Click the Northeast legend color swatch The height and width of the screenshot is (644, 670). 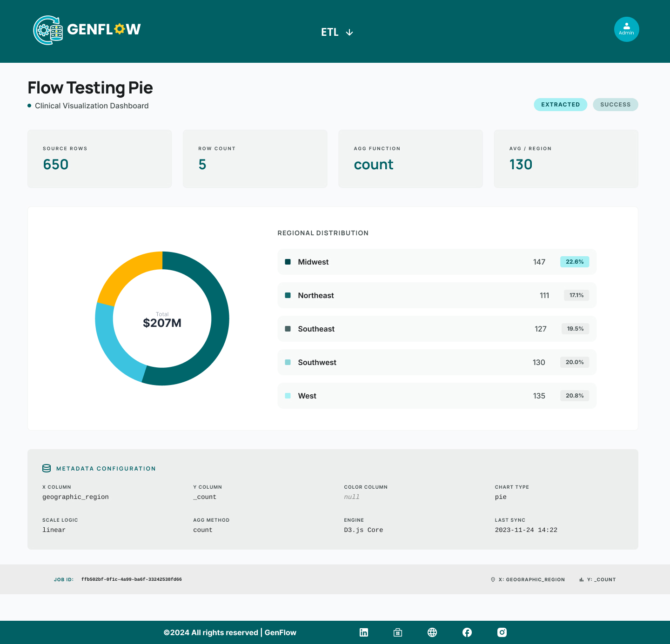(x=288, y=295)
